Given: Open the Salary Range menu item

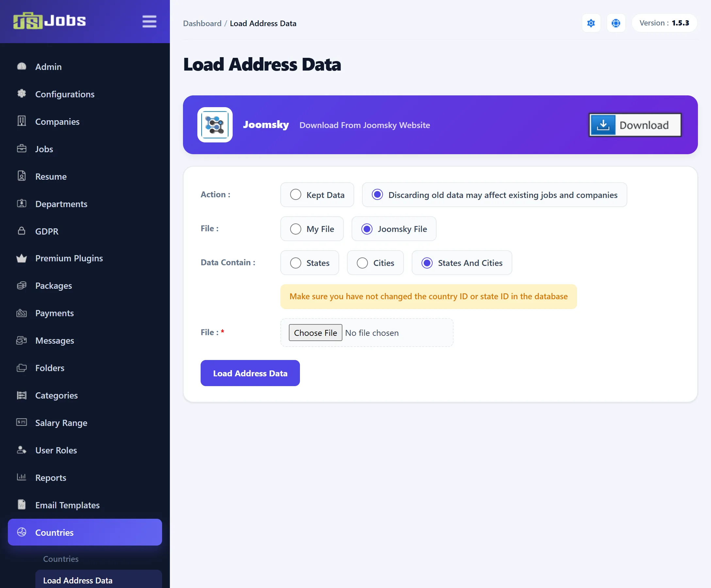Looking at the screenshot, I should [85, 422].
